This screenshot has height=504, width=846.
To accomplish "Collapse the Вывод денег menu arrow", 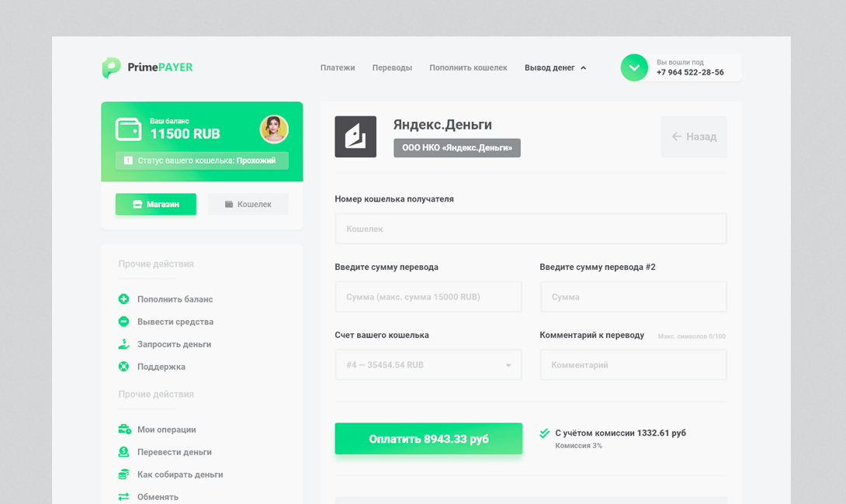I will [583, 68].
